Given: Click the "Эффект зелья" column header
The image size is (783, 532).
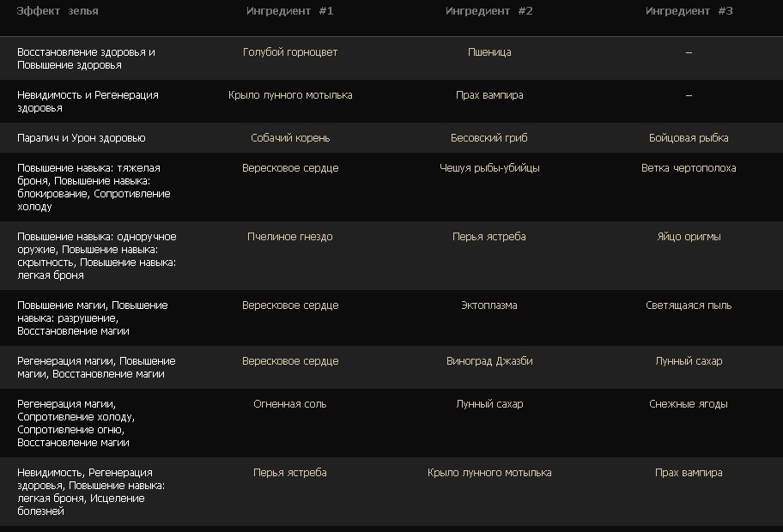Looking at the screenshot, I should [x=58, y=11].
